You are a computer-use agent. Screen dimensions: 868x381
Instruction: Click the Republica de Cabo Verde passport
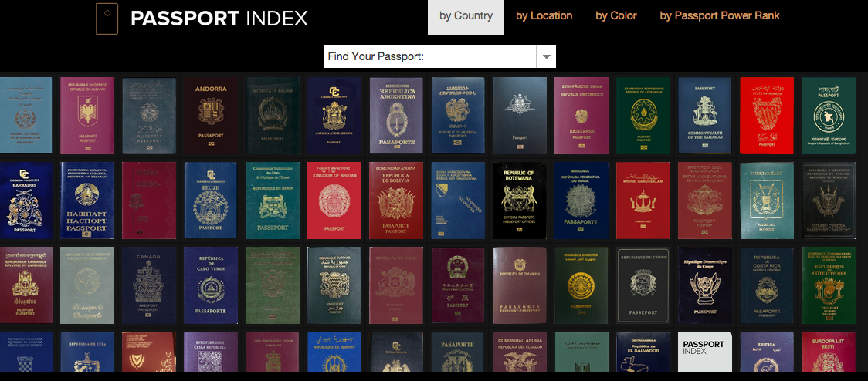(x=211, y=285)
